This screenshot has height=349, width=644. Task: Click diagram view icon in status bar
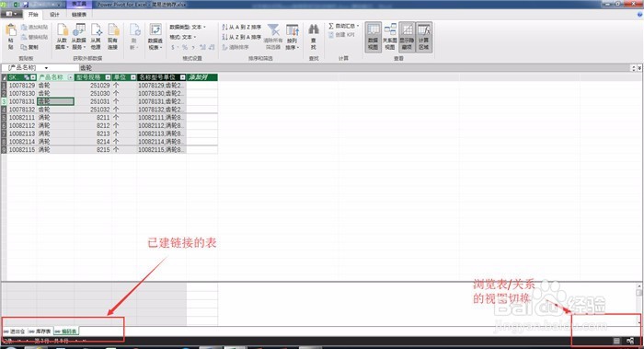pos(630,342)
